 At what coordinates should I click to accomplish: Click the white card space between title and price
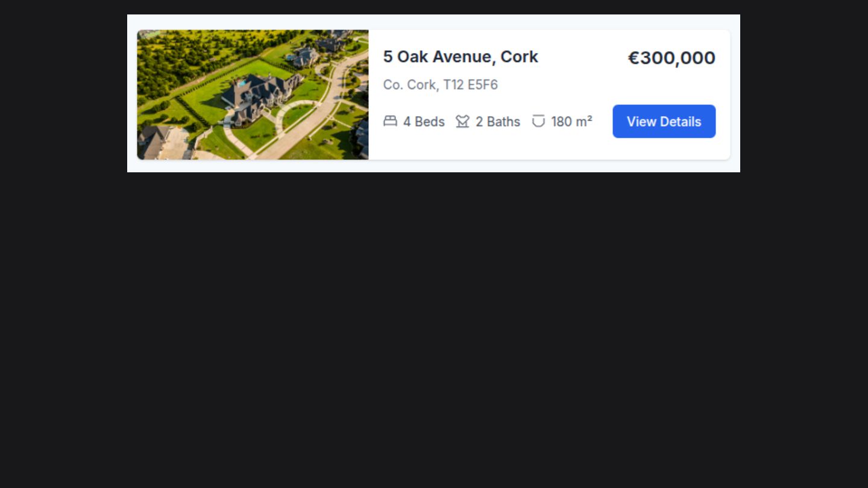point(582,57)
